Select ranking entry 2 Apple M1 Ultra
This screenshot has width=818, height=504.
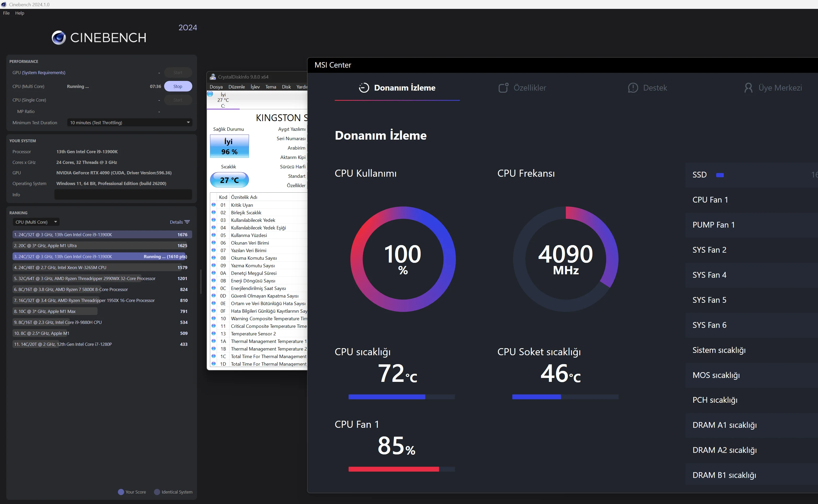(x=102, y=246)
